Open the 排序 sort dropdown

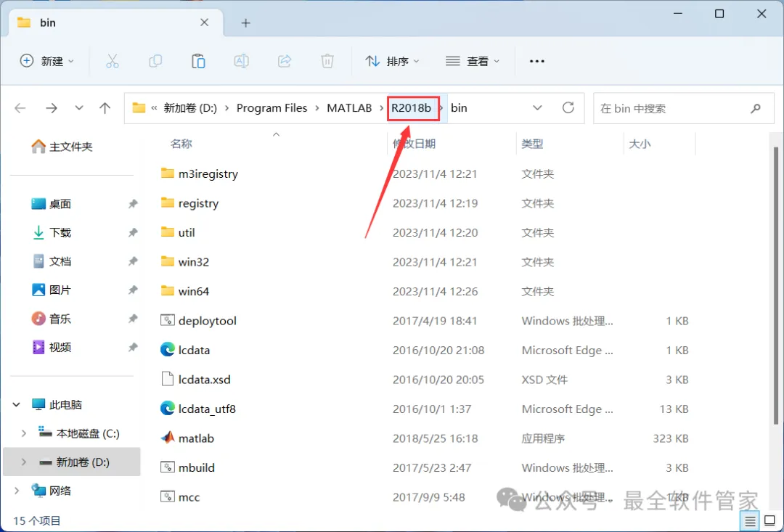pyautogui.click(x=393, y=61)
